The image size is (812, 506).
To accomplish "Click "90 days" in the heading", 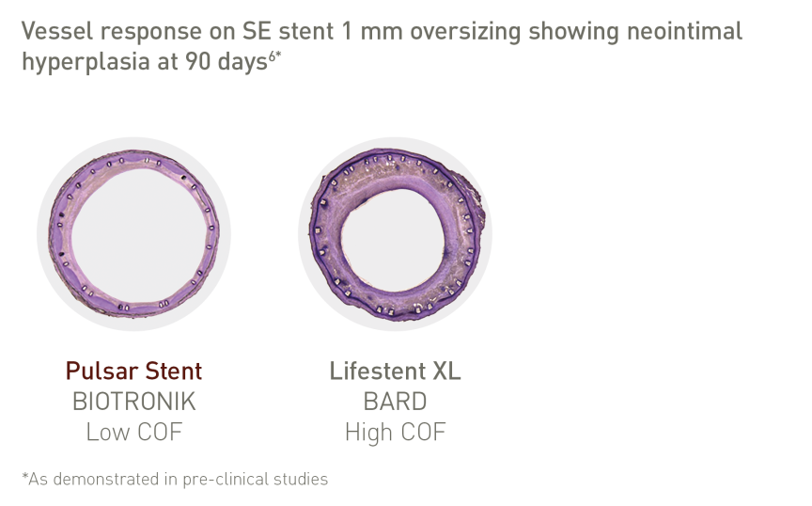I will tap(226, 62).
